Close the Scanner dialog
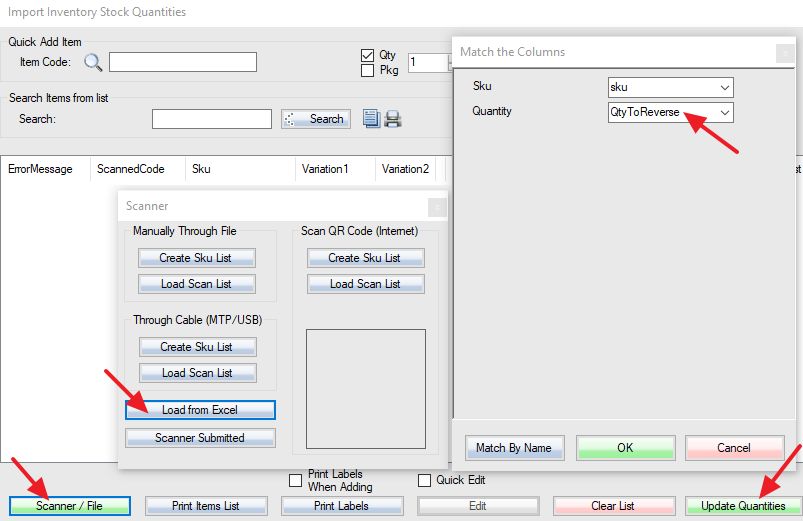 pyautogui.click(x=437, y=207)
